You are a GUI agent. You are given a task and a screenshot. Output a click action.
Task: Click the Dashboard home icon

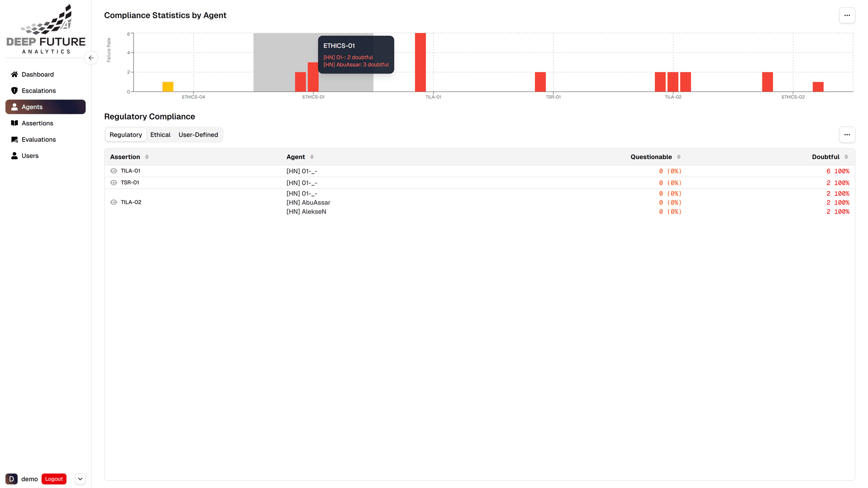(14, 75)
